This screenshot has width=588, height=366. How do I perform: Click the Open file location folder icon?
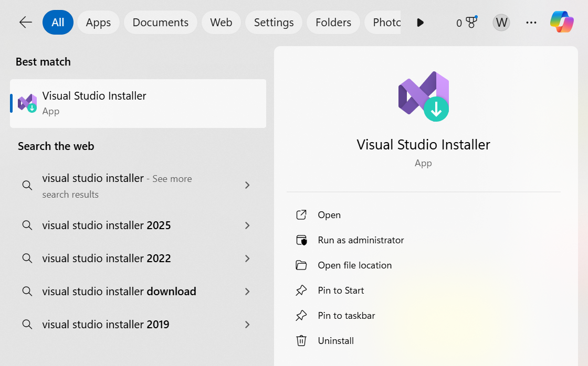pos(301,265)
